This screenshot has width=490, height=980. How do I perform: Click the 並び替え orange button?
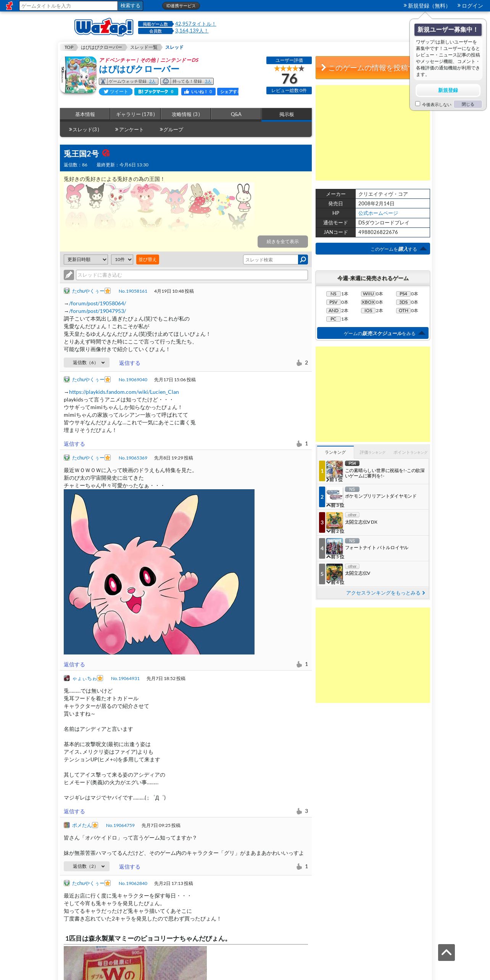pos(147,260)
